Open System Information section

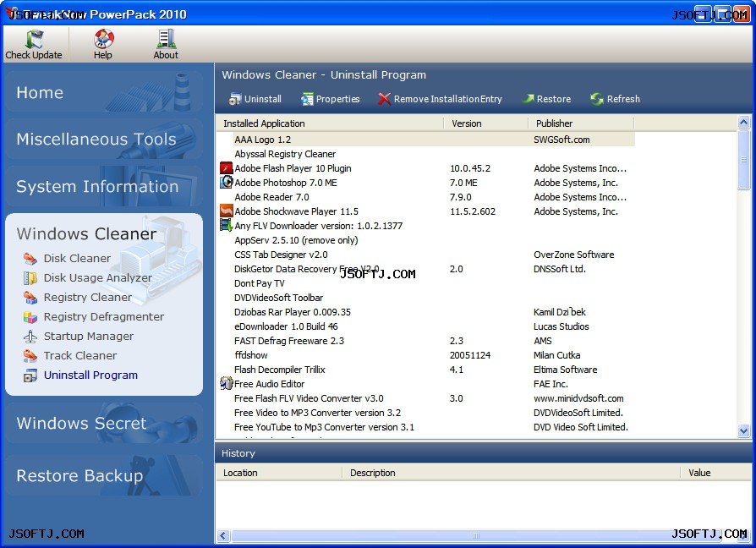104,186
